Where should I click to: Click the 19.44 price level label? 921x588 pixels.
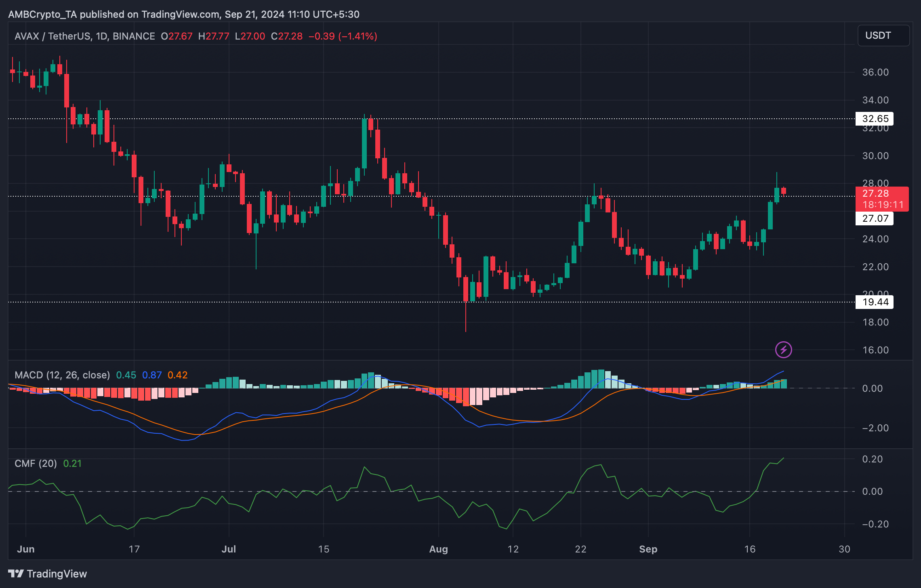875,302
